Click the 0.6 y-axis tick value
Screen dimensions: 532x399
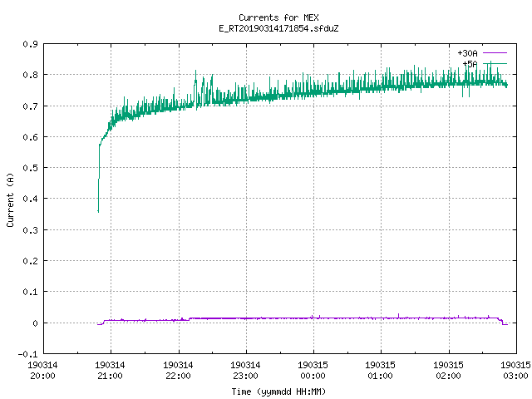coord(30,137)
